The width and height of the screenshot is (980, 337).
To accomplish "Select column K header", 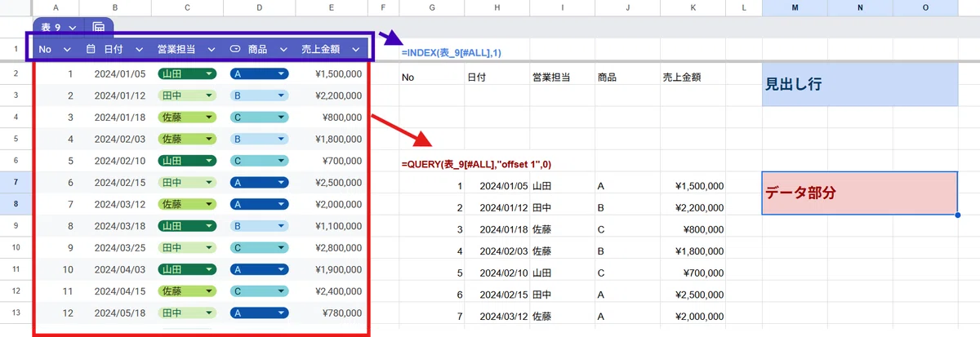I will [x=693, y=7].
